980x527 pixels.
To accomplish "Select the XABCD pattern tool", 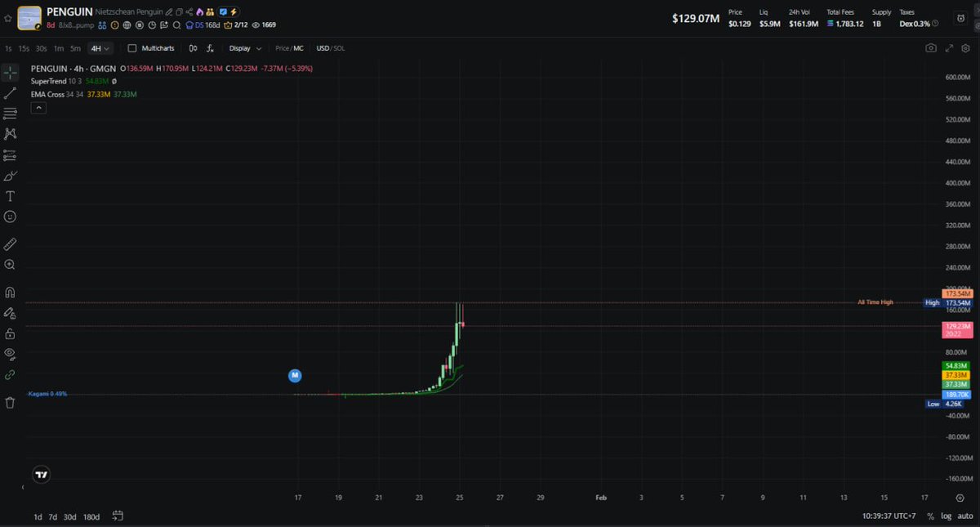I will (11, 133).
